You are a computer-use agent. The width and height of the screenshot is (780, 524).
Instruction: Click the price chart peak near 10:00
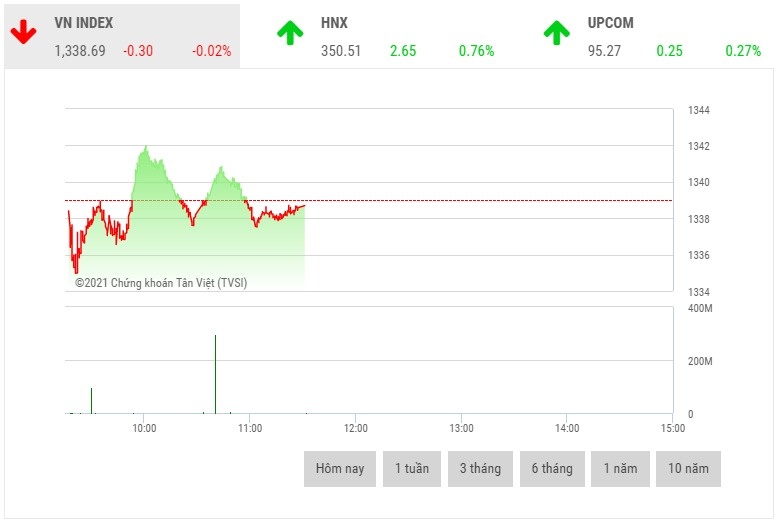(x=146, y=148)
